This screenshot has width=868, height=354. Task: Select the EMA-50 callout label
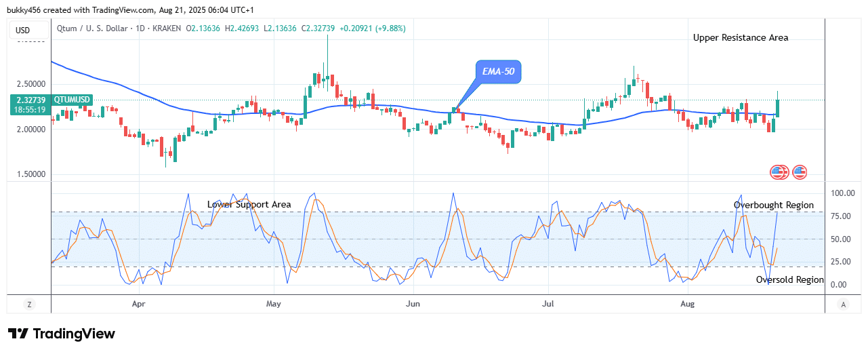coord(498,71)
